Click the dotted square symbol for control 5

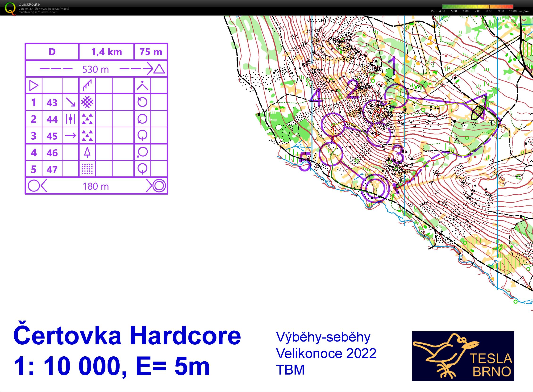[x=87, y=169]
